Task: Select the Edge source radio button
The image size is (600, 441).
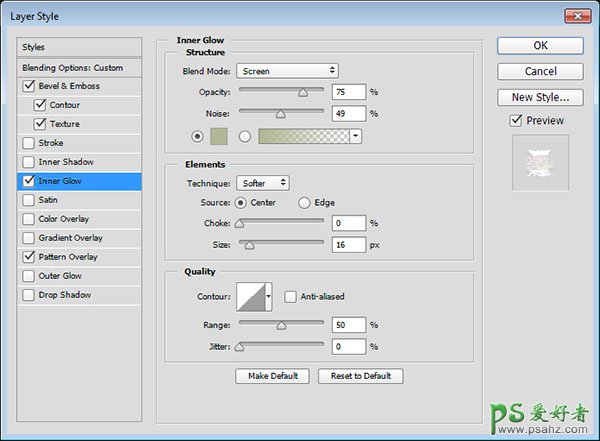Action: point(305,203)
